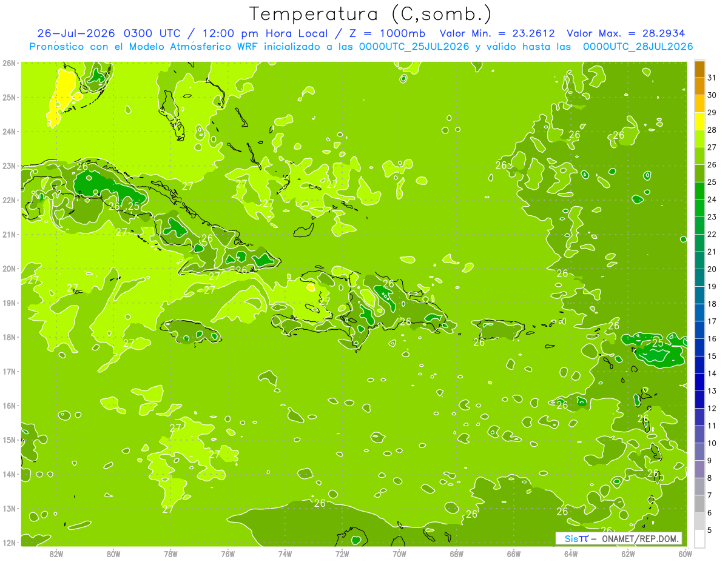Click the color scale label '5'
728x562 pixels.
click(710, 530)
